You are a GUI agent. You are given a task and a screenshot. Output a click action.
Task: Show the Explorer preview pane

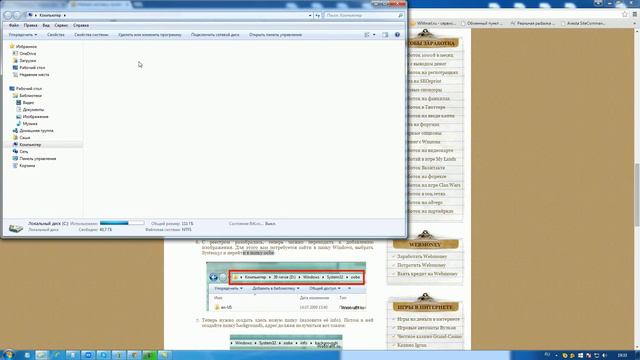tap(385, 35)
